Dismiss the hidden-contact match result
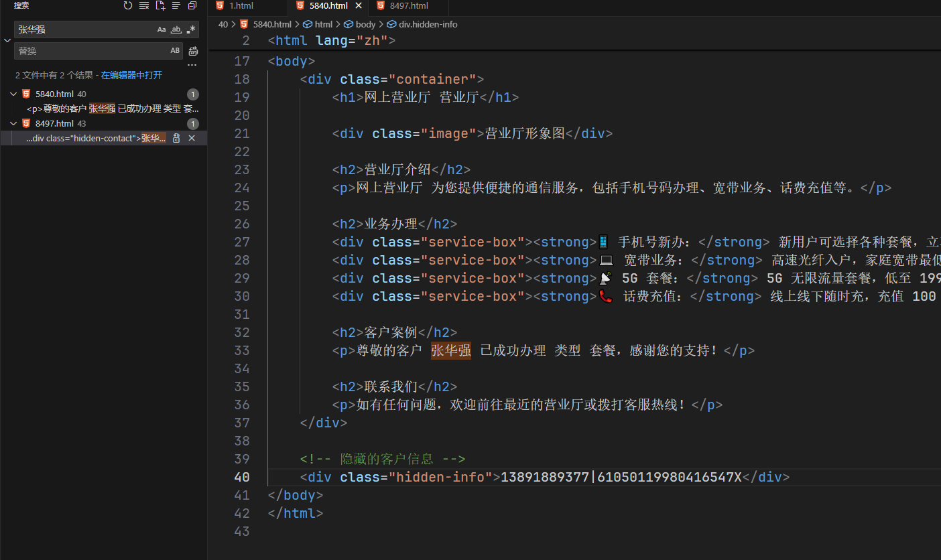Image resolution: width=941 pixels, height=560 pixels. tap(192, 138)
